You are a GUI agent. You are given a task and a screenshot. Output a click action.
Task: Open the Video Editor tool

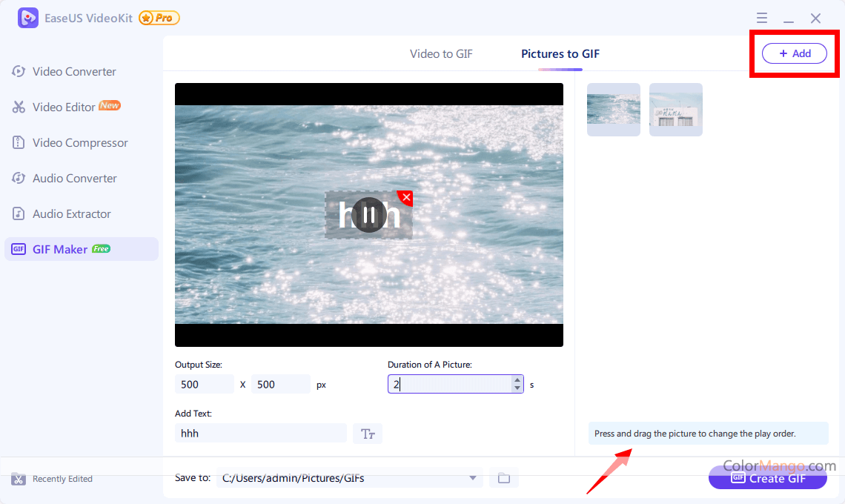click(64, 107)
